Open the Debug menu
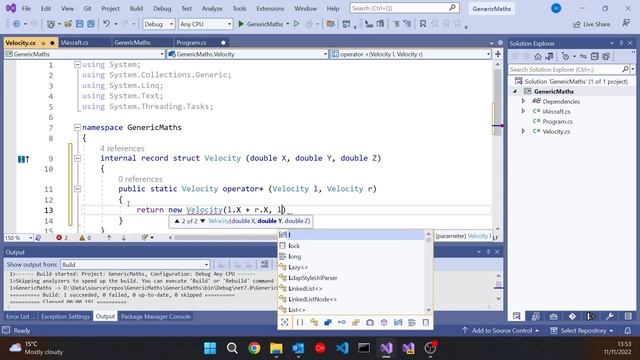Screen dimensions: 640x360 (x=162, y=8)
